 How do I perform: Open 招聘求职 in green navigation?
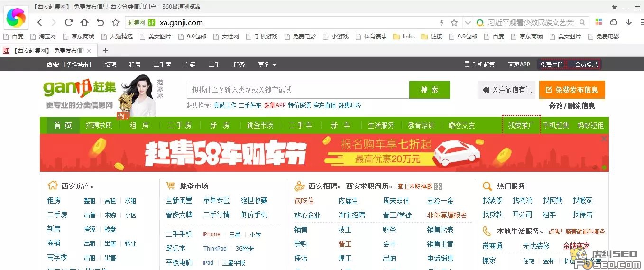pos(99,125)
